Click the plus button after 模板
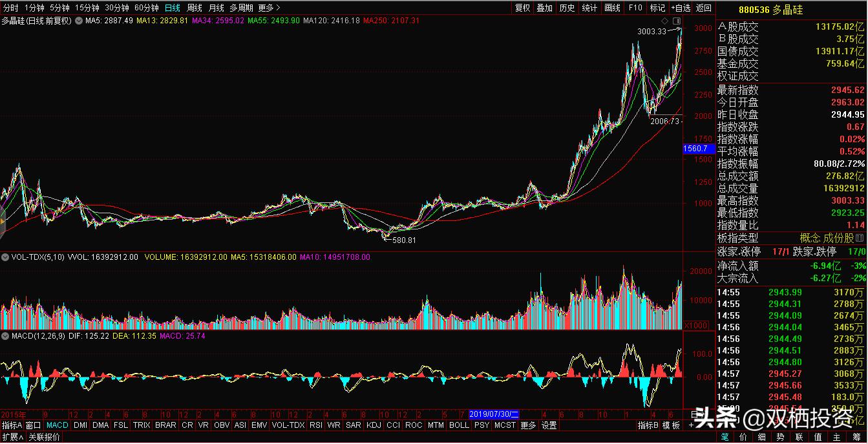The width and height of the screenshot is (868, 444). coord(690,425)
